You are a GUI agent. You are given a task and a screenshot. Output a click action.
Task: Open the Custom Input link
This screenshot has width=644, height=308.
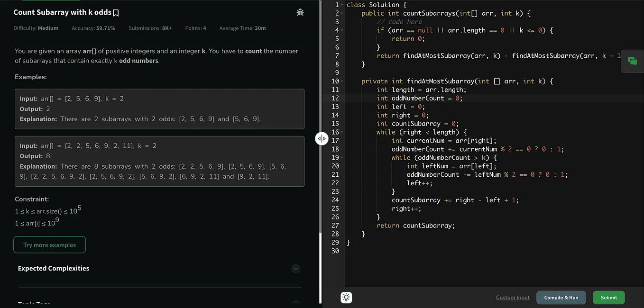click(x=513, y=298)
